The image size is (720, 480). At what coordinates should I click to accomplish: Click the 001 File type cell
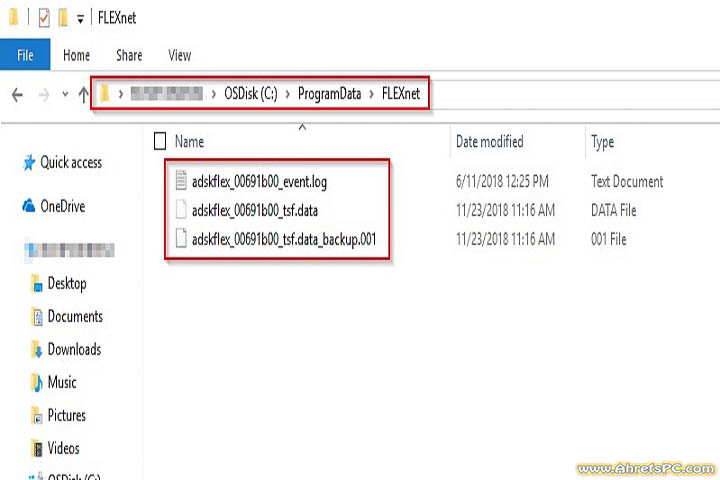point(609,239)
